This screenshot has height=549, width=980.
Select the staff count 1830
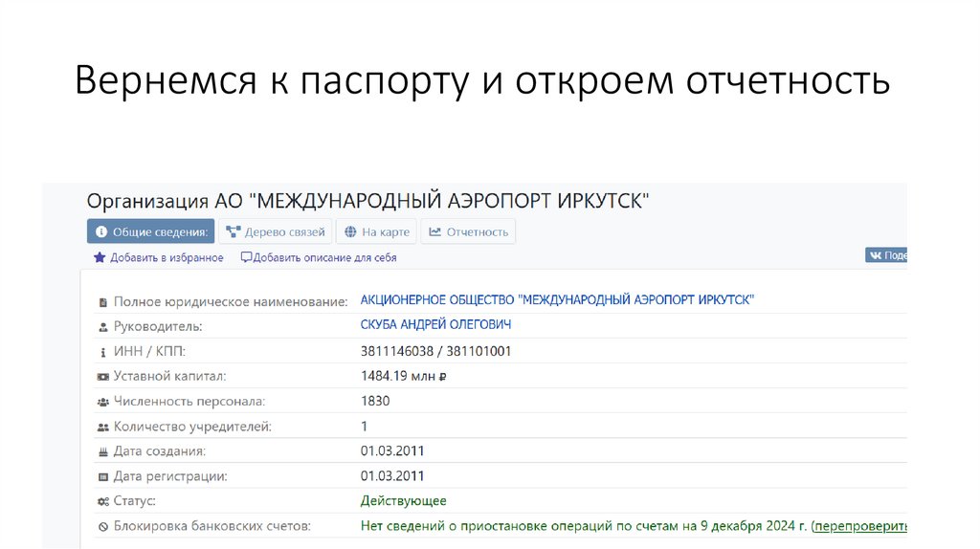[x=375, y=401]
